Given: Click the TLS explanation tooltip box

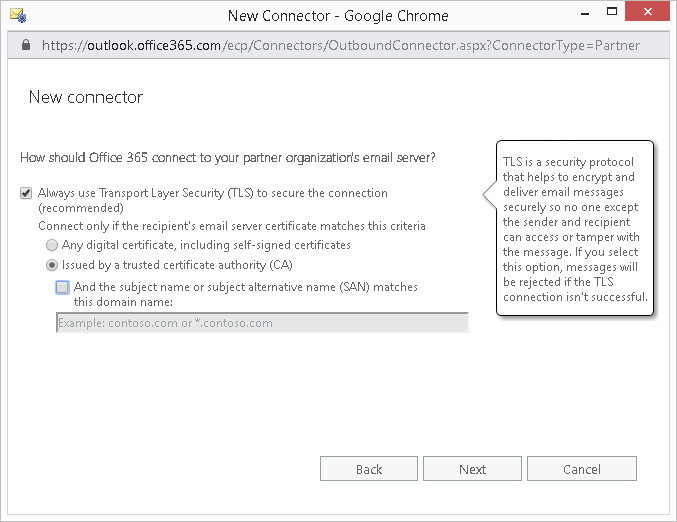Looking at the screenshot, I should pos(575,228).
